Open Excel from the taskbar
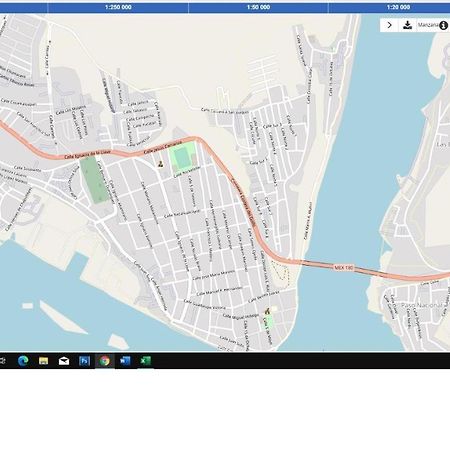 point(146,361)
